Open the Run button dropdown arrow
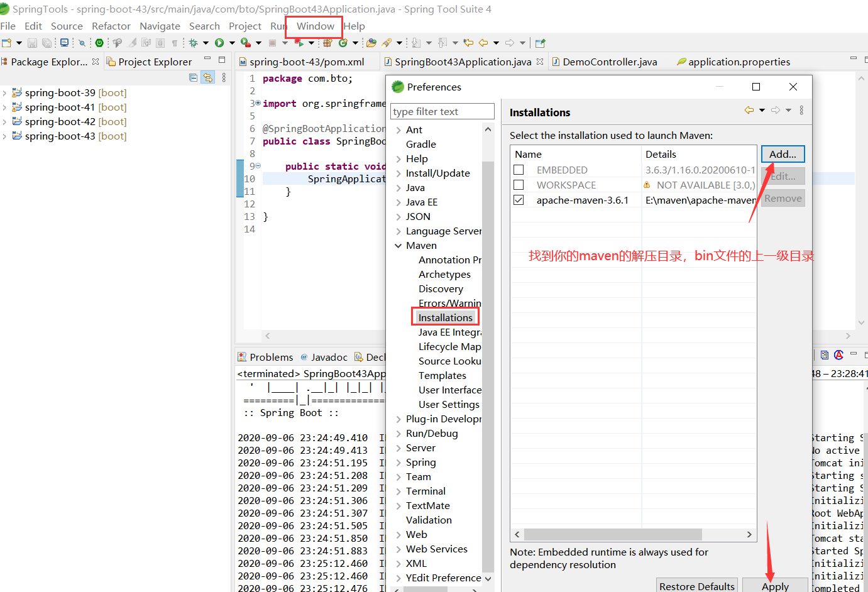 point(232,43)
